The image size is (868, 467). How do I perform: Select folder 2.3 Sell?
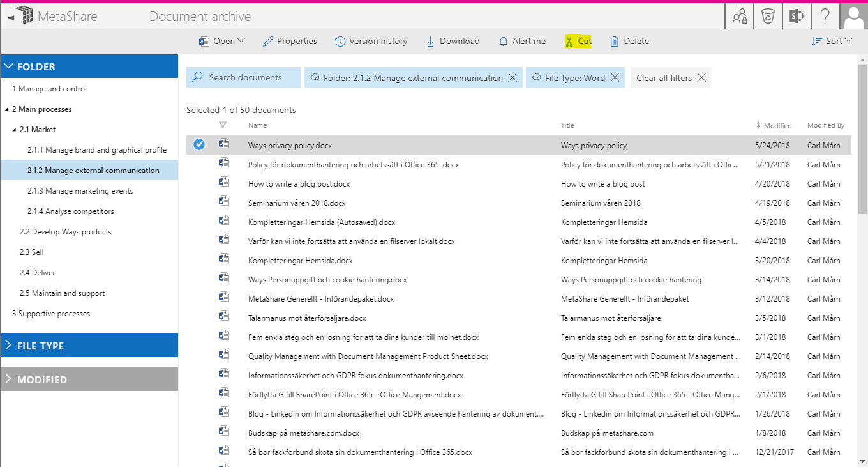[x=32, y=252]
